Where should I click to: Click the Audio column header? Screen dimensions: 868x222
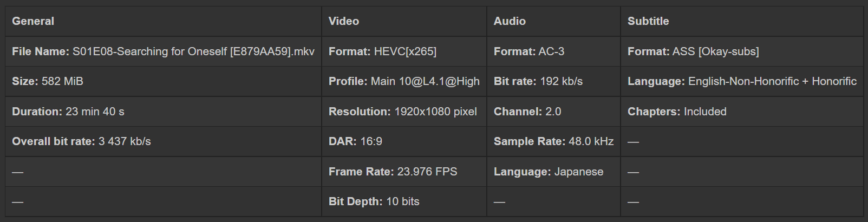click(510, 21)
